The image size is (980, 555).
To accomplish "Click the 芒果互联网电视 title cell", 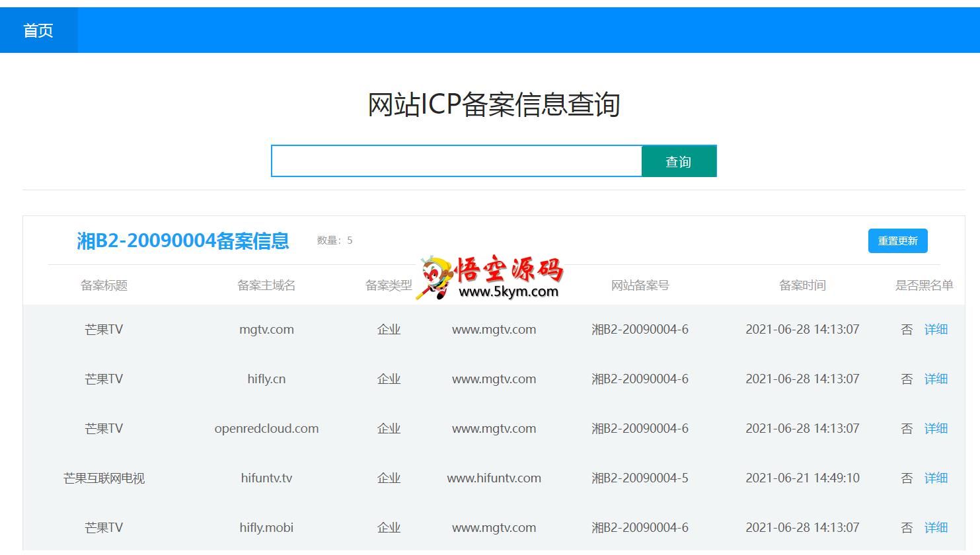I will pos(104,478).
